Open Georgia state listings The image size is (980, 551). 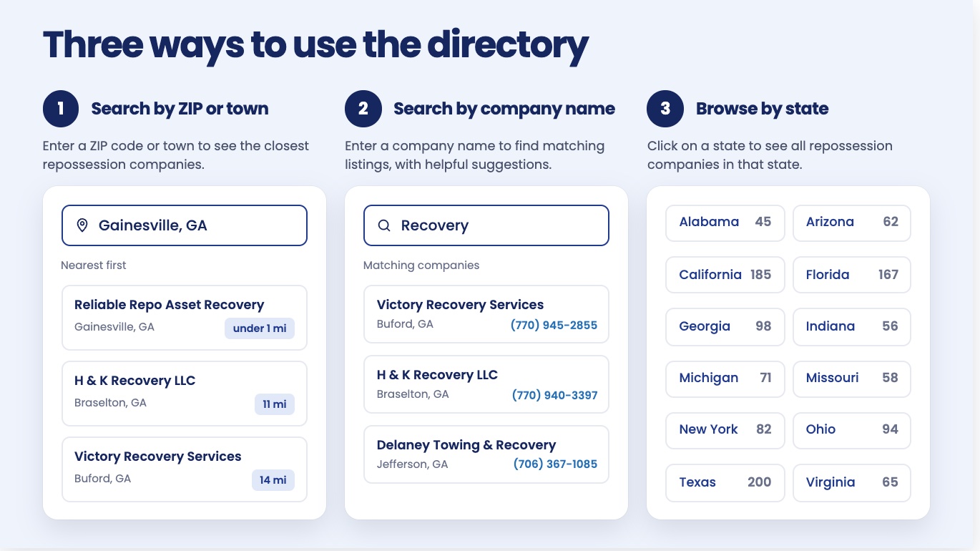(725, 326)
